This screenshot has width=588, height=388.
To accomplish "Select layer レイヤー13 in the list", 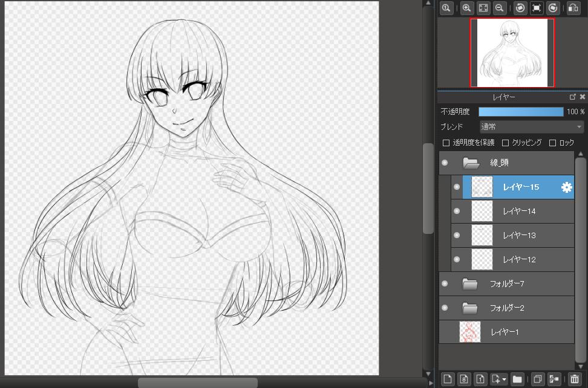I will (519, 236).
